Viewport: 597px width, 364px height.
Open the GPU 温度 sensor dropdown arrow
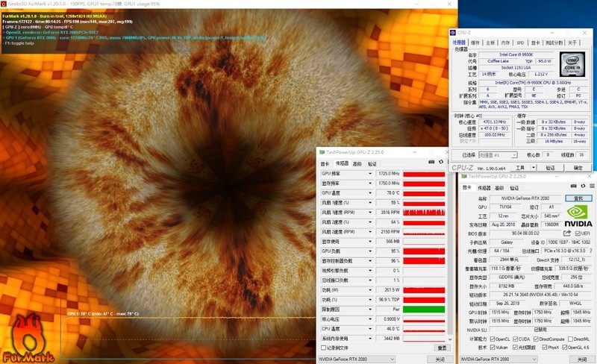[x=371, y=192]
